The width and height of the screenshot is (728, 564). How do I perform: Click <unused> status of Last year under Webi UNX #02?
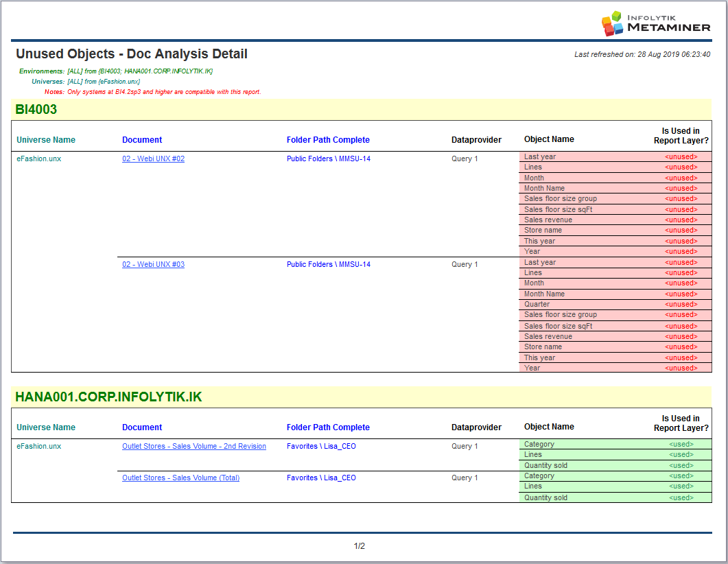(681, 157)
